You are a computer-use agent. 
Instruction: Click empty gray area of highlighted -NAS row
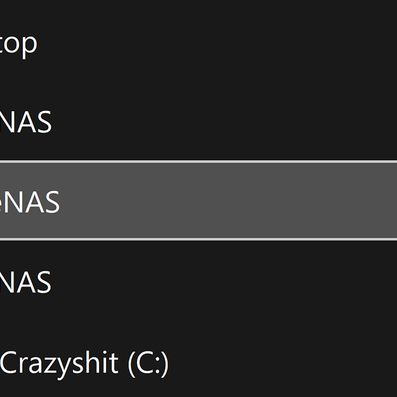(233, 201)
